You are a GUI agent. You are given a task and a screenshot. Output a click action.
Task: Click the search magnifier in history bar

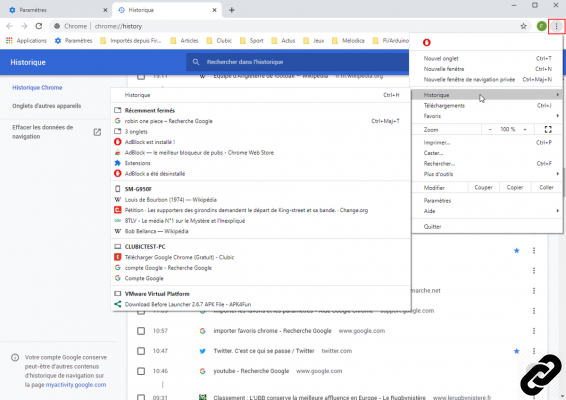click(196, 62)
